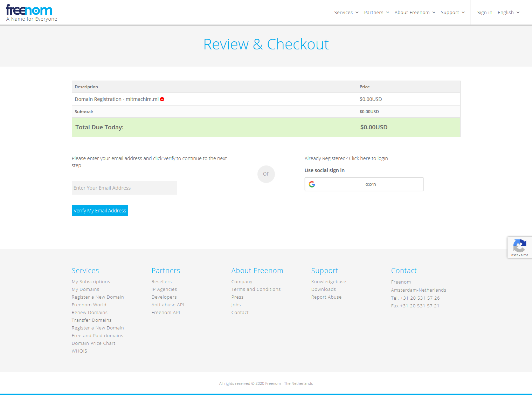Screen dimensions: 532x395
Task: Open Company footer link
Action: click(242, 282)
